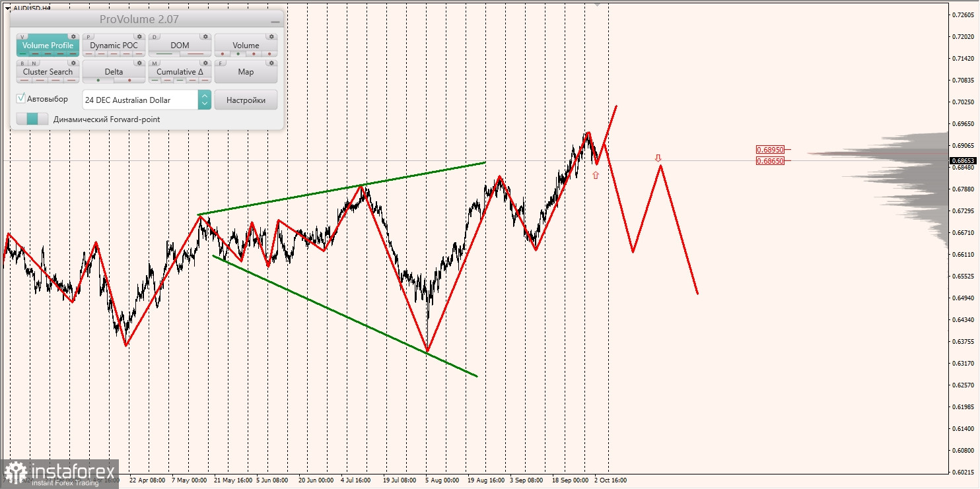Click the 22 Apr 08:00 date label
980x489 pixels.
coord(147,480)
